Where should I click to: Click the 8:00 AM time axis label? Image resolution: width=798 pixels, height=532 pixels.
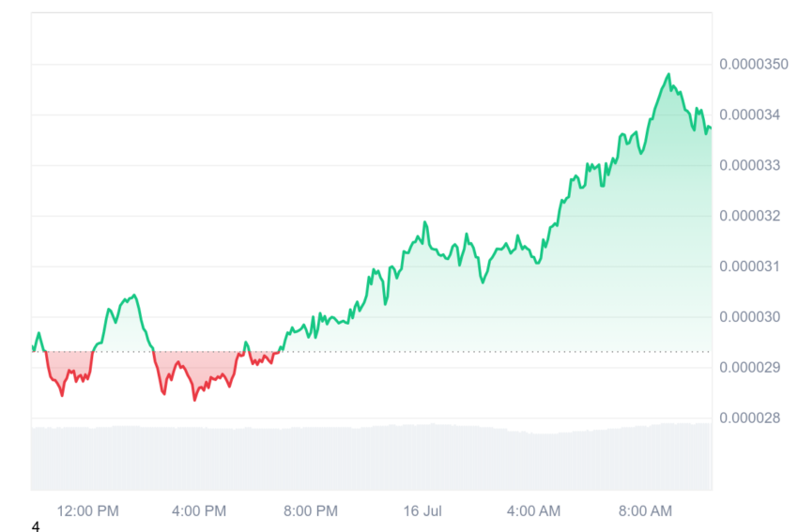(645, 510)
